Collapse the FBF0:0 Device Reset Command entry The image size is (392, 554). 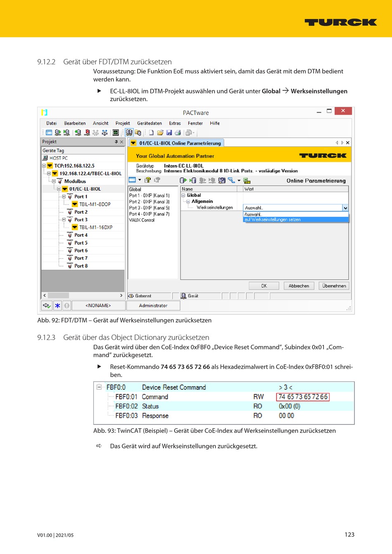(99, 387)
